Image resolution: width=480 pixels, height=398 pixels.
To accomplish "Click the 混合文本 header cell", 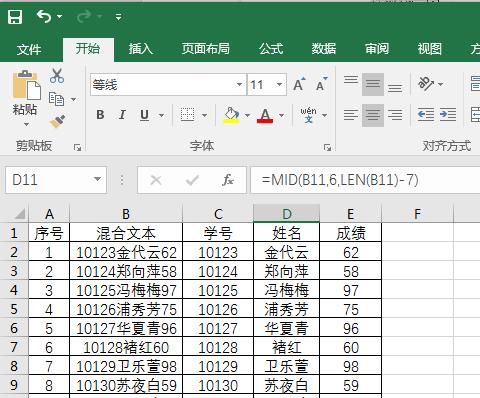I will tap(126, 233).
